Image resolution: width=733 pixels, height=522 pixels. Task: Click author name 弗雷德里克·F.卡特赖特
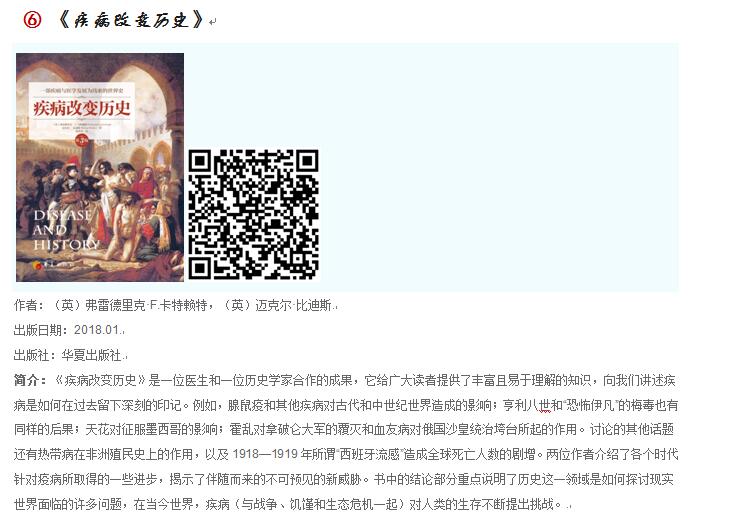[146, 306]
